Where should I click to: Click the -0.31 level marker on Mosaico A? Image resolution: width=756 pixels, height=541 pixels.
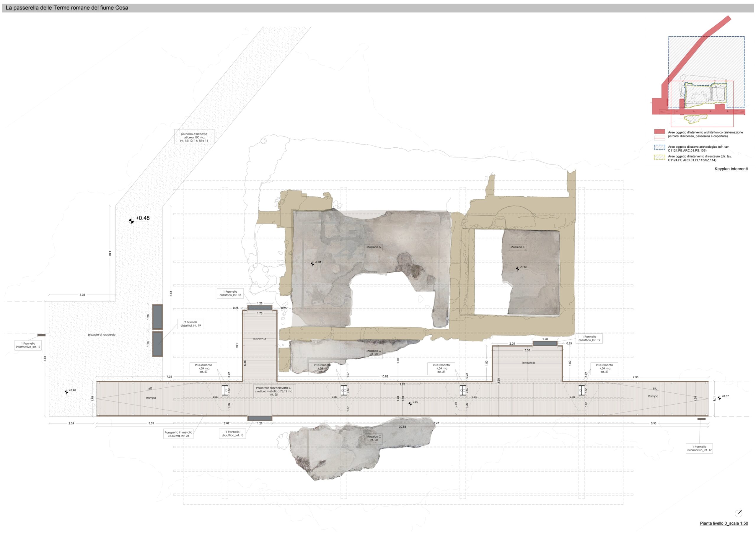[x=312, y=264]
